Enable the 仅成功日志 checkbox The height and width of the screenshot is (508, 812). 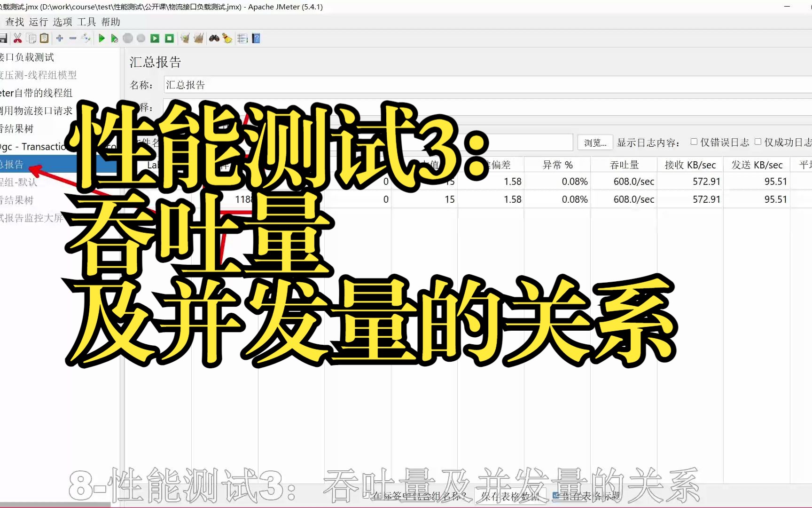(x=757, y=142)
